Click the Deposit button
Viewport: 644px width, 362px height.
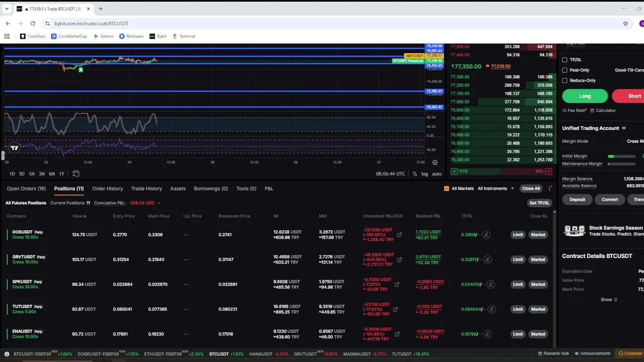pos(577,200)
